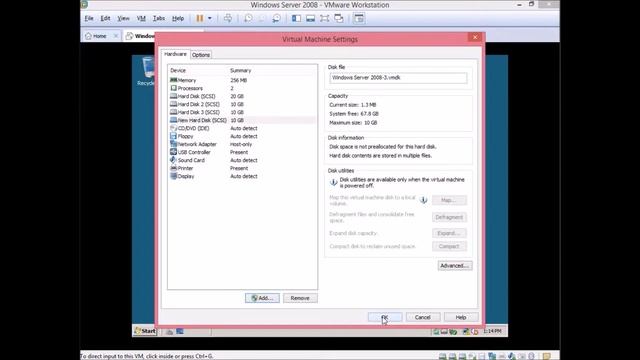Image resolution: width=640 pixels, height=360 pixels.
Task: Select the Processors device icon
Action: [x=173, y=88]
